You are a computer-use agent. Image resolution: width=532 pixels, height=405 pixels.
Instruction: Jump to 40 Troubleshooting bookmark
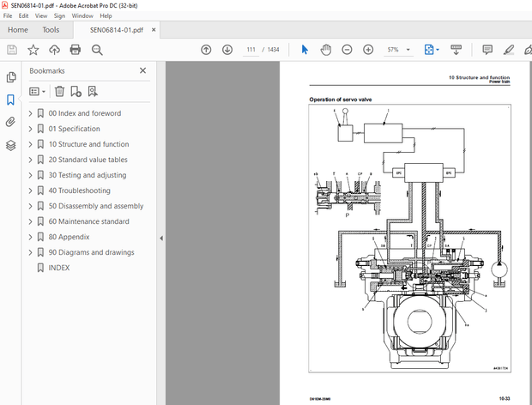point(80,190)
